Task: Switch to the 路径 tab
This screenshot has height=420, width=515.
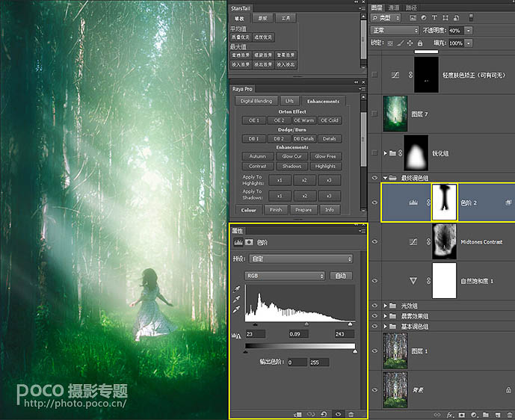Action: pos(411,7)
